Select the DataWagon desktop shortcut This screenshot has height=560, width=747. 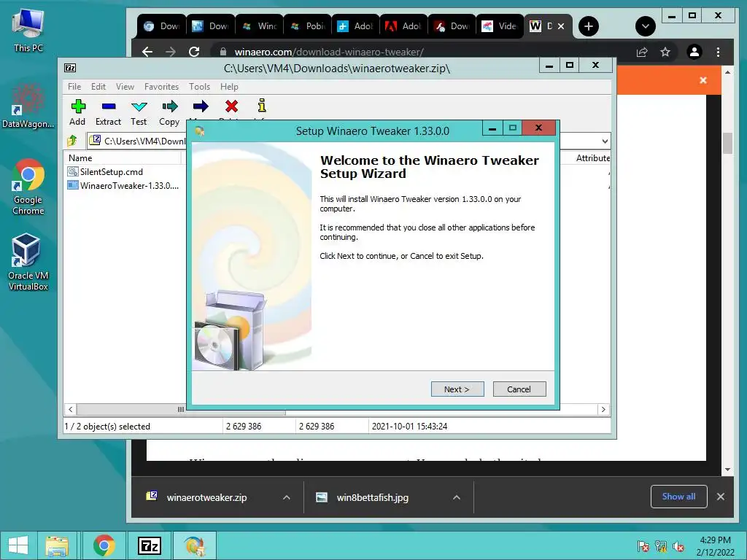click(x=28, y=106)
